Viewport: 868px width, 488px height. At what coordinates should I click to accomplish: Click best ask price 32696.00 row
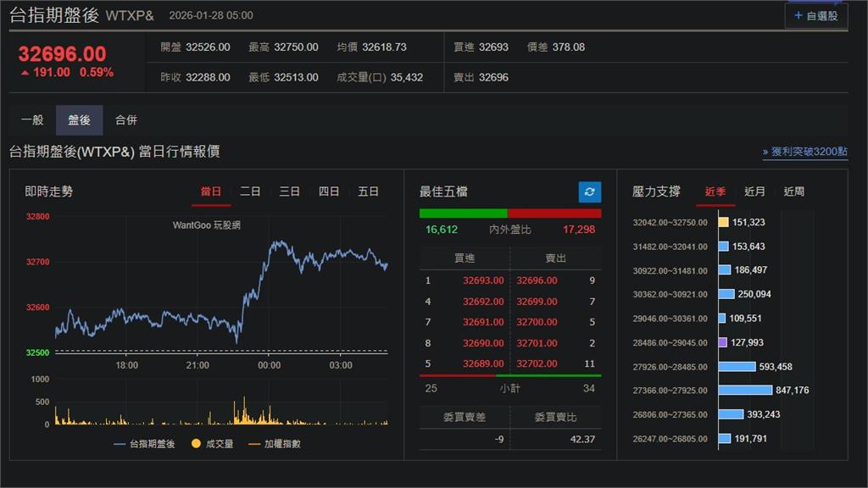pyautogui.click(x=537, y=280)
